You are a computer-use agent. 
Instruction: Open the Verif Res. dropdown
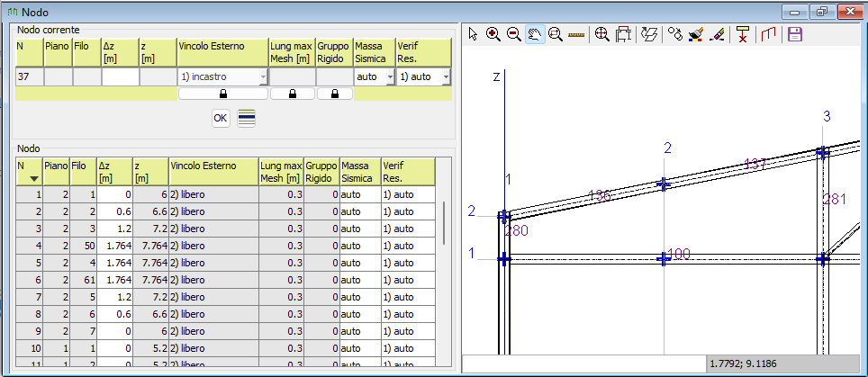(445, 77)
